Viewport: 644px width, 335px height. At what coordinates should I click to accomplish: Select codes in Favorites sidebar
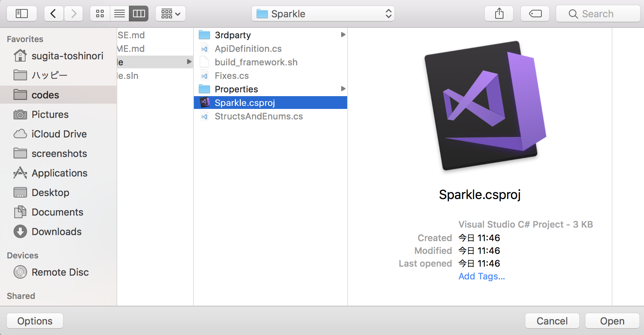(58, 95)
